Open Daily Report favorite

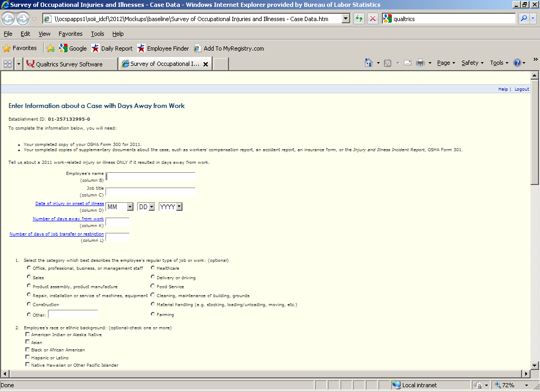click(112, 48)
